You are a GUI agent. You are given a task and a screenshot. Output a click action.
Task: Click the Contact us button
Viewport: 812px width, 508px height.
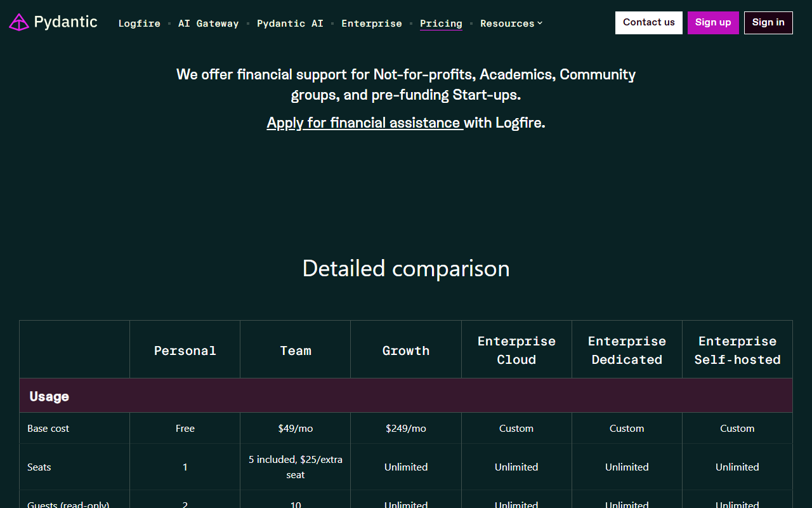click(x=649, y=22)
